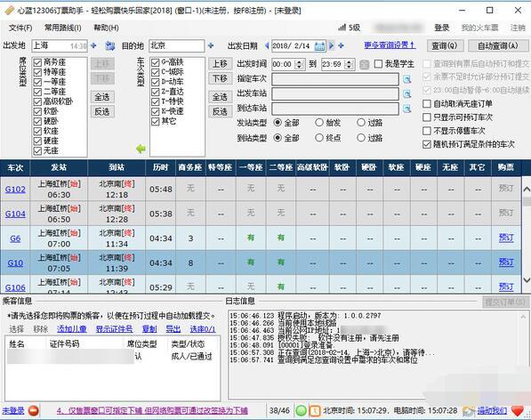The height and width of the screenshot is (420, 531).
Task: Click the orange clock sync icon
Action: [x=315, y=411]
